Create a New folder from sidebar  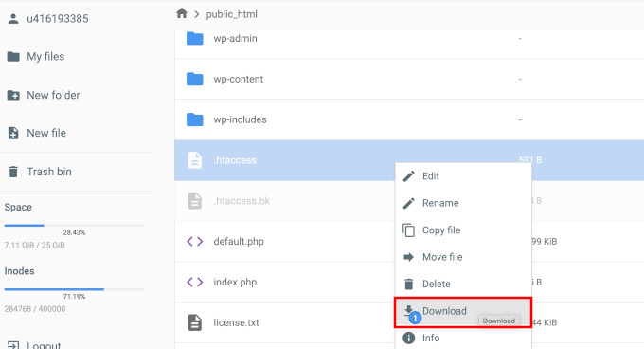(53, 95)
